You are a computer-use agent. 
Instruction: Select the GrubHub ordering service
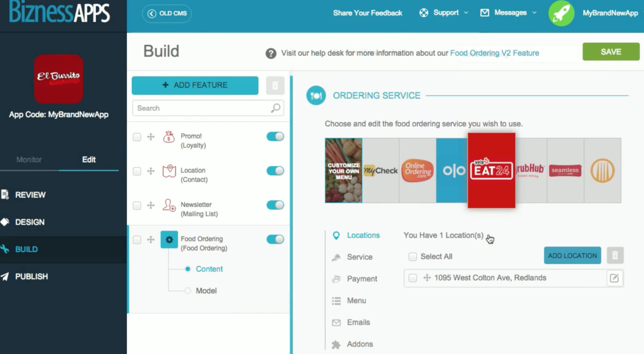[x=531, y=171]
